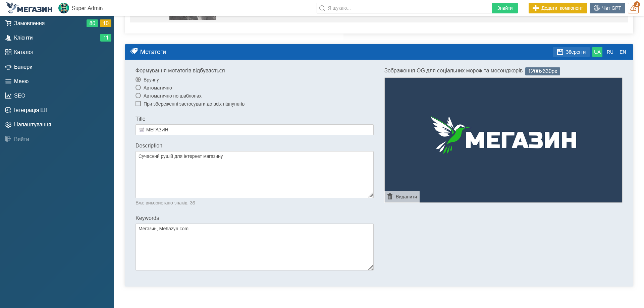
Task: Click the Зберегти save button
Action: pyautogui.click(x=571, y=52)
